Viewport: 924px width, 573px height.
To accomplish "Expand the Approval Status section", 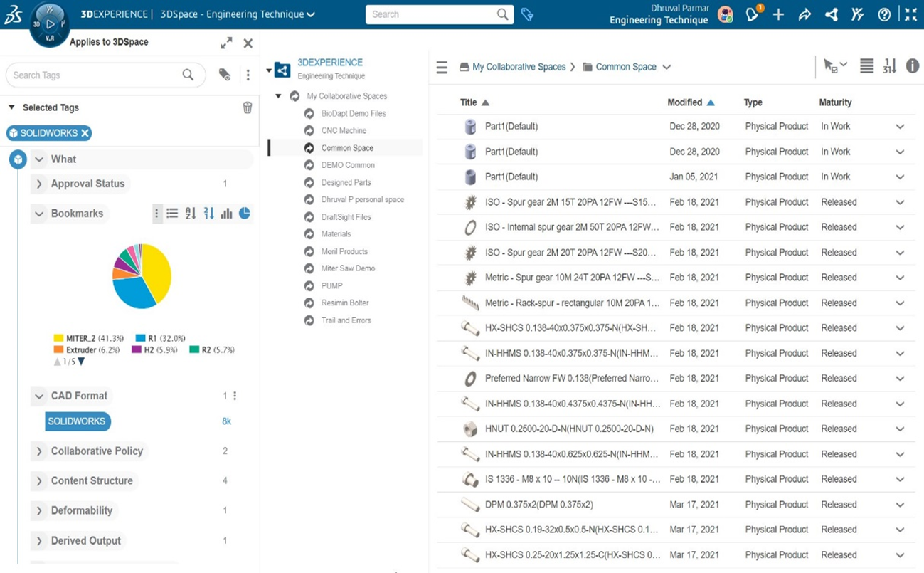I will coord(40,184).
